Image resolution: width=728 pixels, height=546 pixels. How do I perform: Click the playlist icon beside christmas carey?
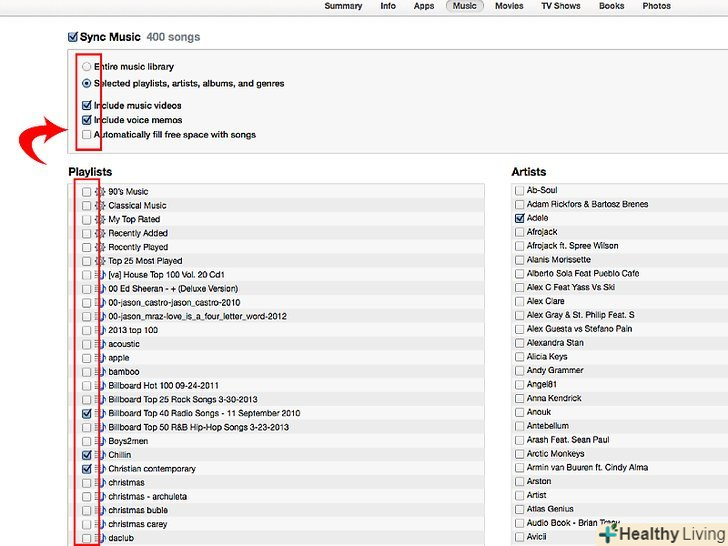100,524
